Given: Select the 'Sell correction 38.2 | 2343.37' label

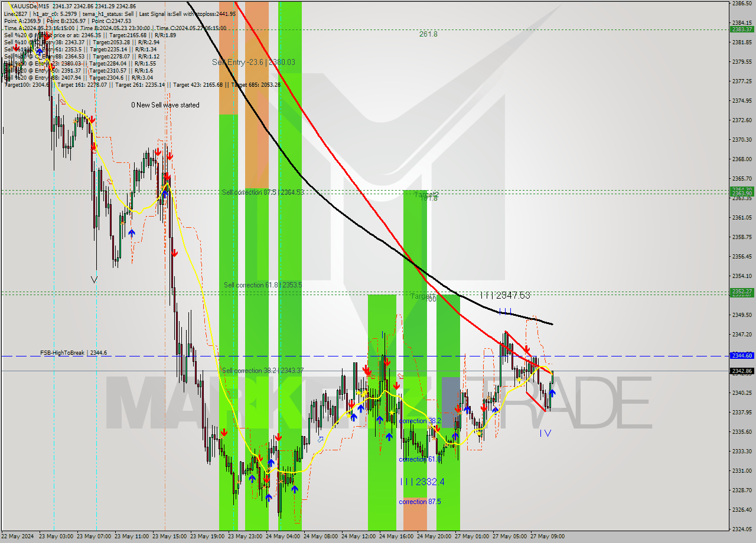Looking at the screenshot, I should click(263, 371).
